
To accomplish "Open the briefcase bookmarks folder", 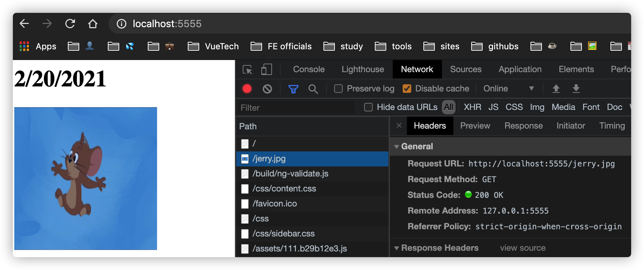I will 161,46.
